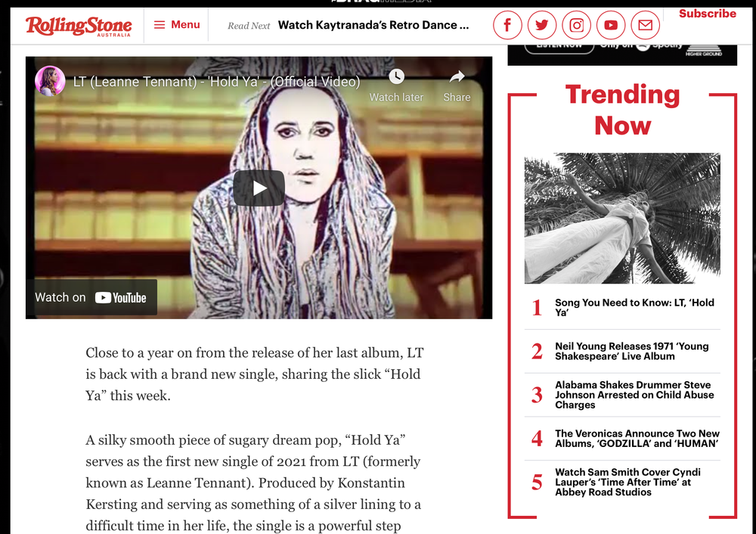The image size is (756, 534).
Task: Click paragraph text 'A silky smooth piece'
Action: click(x=253, y=483)
